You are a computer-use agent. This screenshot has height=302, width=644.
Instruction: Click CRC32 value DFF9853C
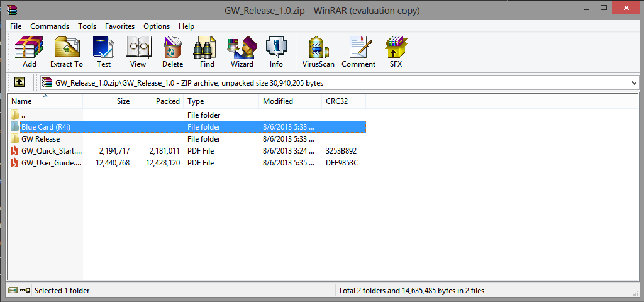pyautogui.click(x=341, y=163)
